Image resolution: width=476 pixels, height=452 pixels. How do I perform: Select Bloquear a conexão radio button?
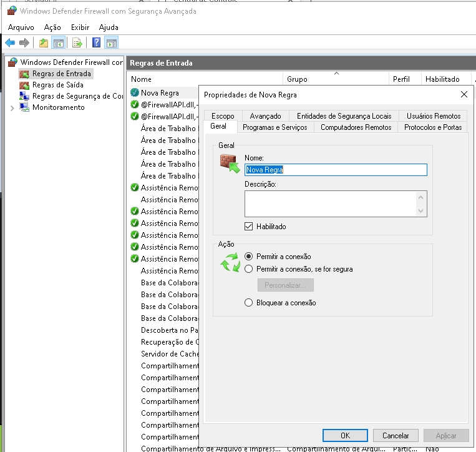pyautogui.click(x=249, y=303)
